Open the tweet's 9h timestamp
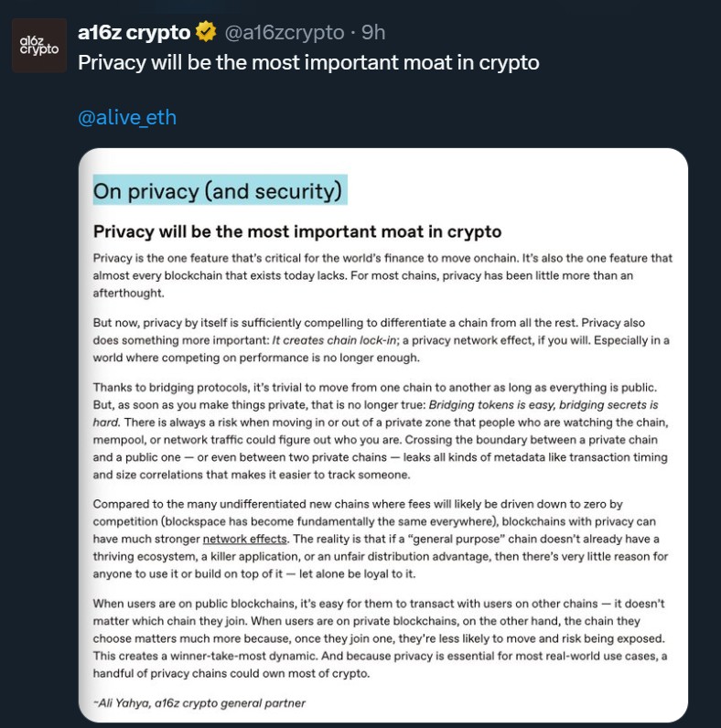The width and height of the screenshot is (721, 728). click(373, 33)
